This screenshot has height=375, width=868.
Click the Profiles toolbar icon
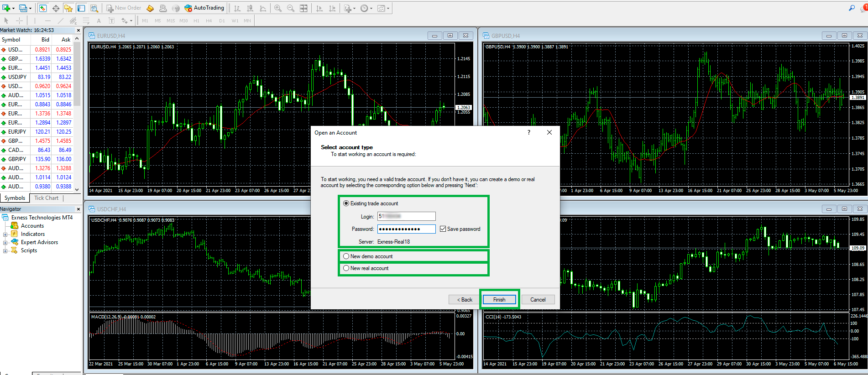click(23, 8)
